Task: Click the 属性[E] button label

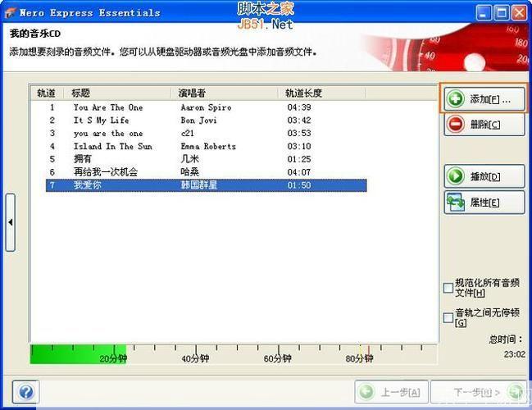Action: pyautogui.click(x=484, y=203)
